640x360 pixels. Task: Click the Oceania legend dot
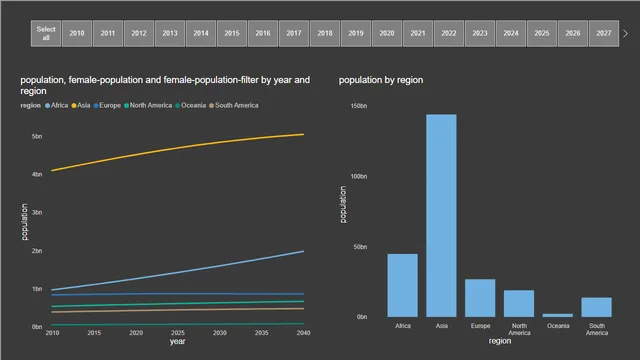tap(178, 106)
